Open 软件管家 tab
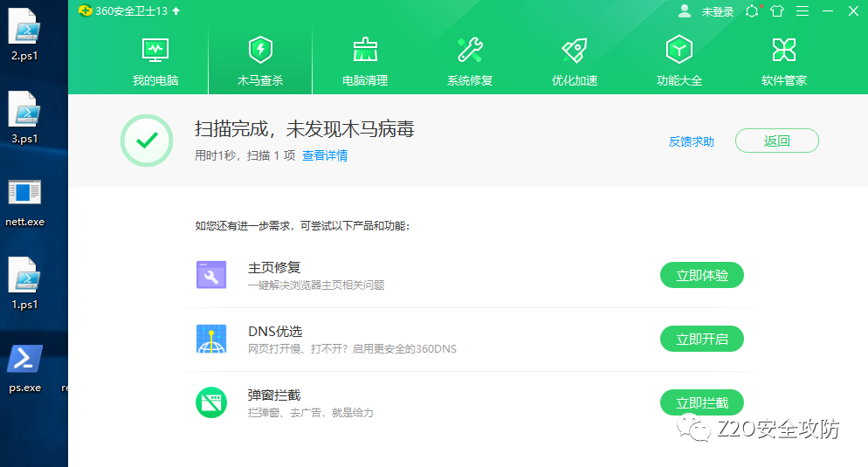The width and height of the screenshot is (868, 467). click(784, 61)
